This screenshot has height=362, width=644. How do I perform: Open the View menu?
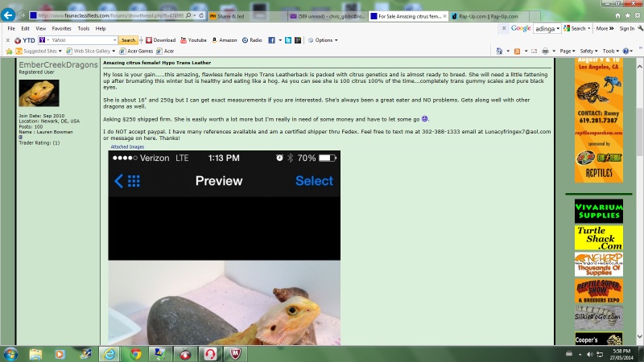pos(41,29)
